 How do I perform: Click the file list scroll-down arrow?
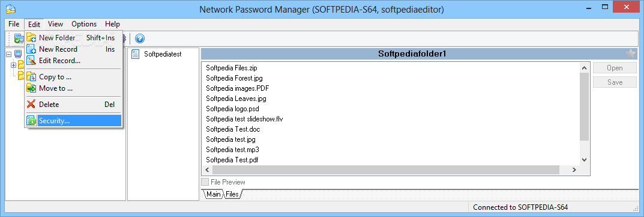pyautogui.click(x=585, y=160)
